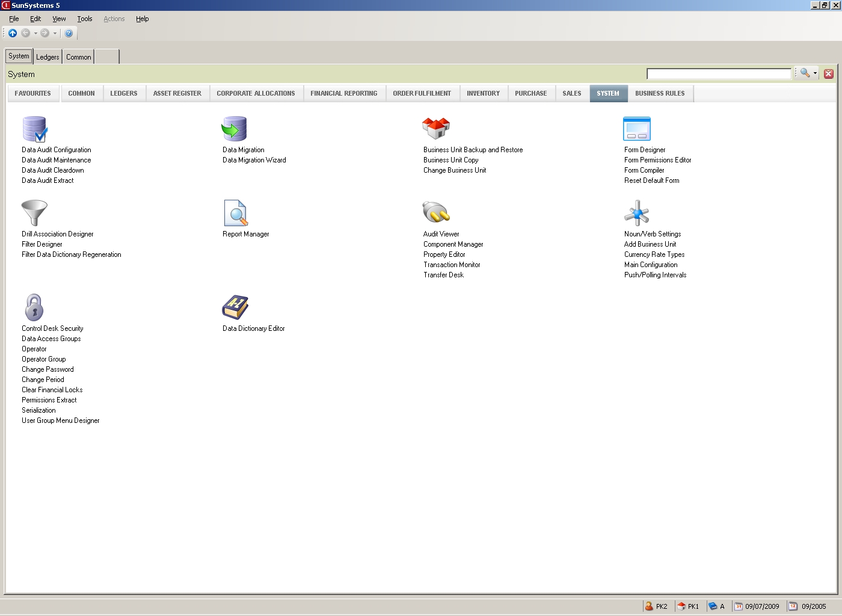This screenshot has width=842, height=616.
Task: Click the search magnifier button
Action: click(805, 73)
